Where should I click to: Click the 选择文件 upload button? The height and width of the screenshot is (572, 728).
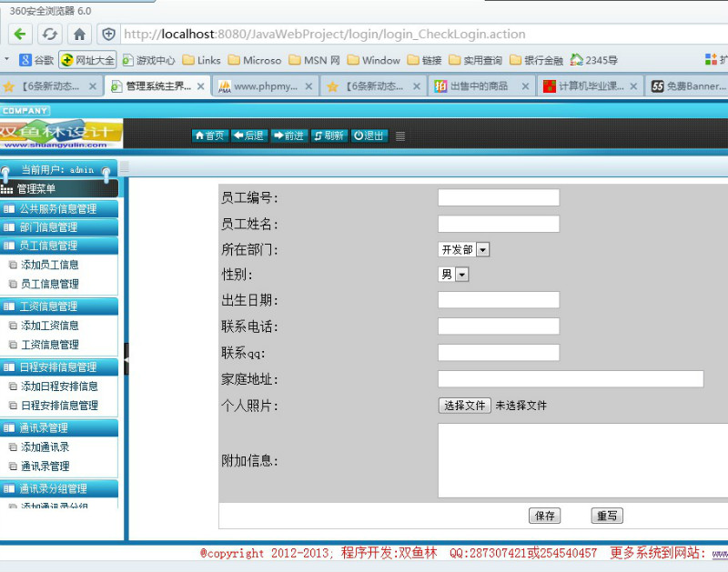click(464, 406)
